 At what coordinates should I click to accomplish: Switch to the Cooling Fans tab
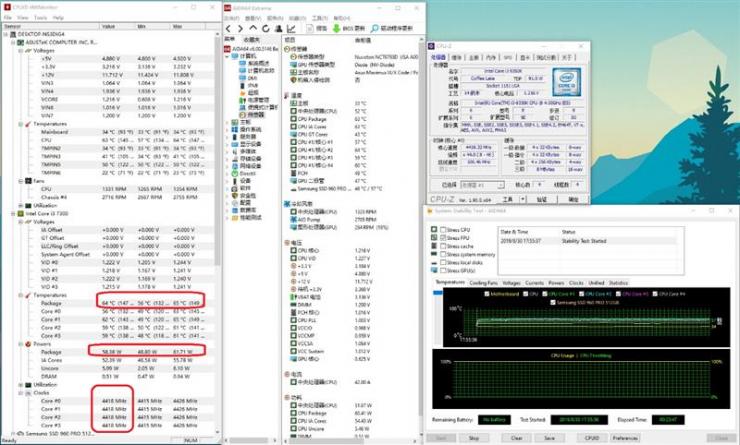pos(483,283)
